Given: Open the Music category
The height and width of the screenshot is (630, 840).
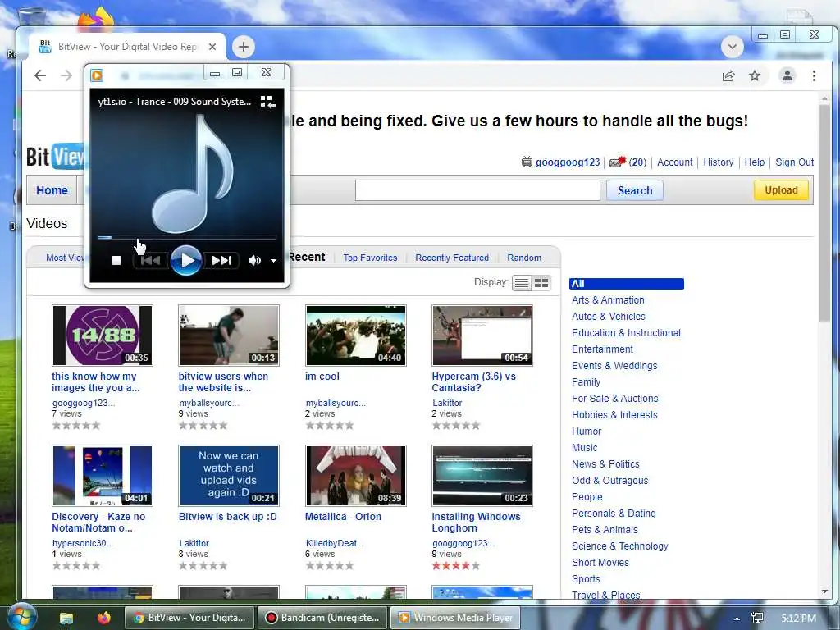Looking at the screenshot, I should (584, 448).
